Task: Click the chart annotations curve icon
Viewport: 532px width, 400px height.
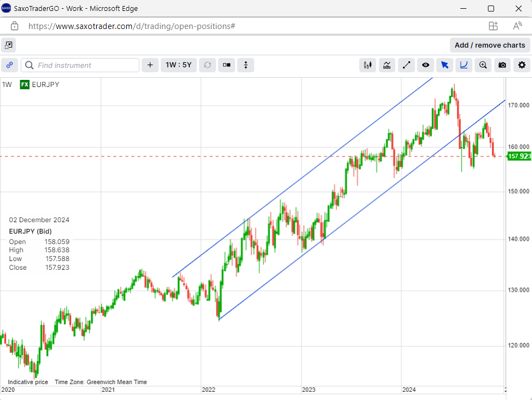Action: [464, 65]
